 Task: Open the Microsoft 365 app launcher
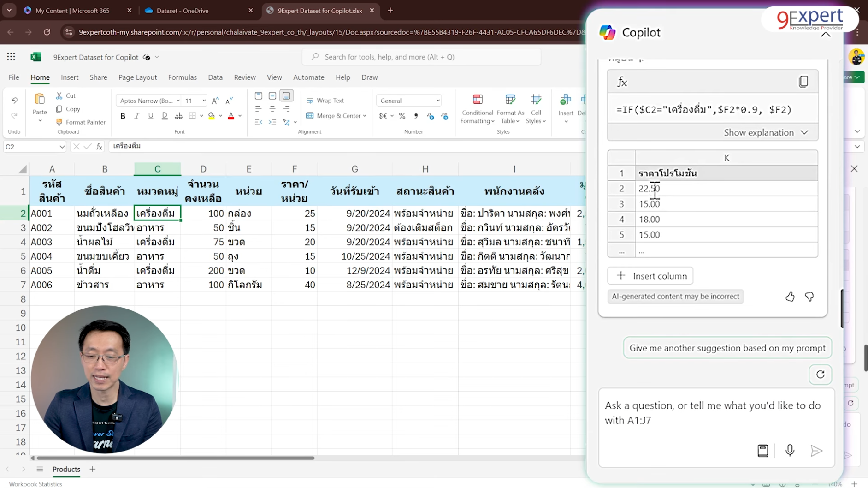11,57
